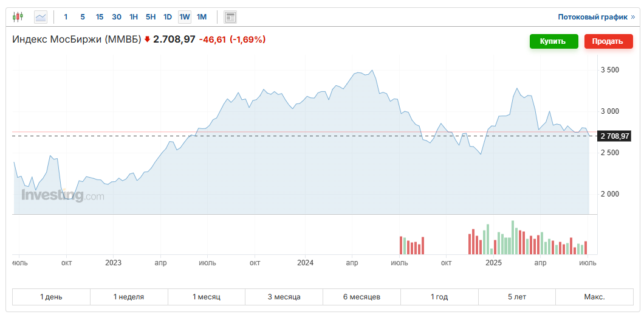Set the 15-minute chart interval
644x317 pixels.
(x=100, y=17)
